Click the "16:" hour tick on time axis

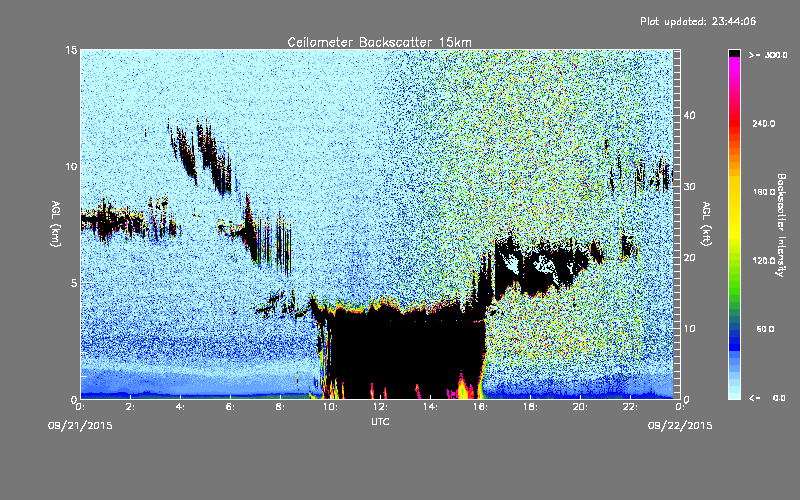pos(480,407)
